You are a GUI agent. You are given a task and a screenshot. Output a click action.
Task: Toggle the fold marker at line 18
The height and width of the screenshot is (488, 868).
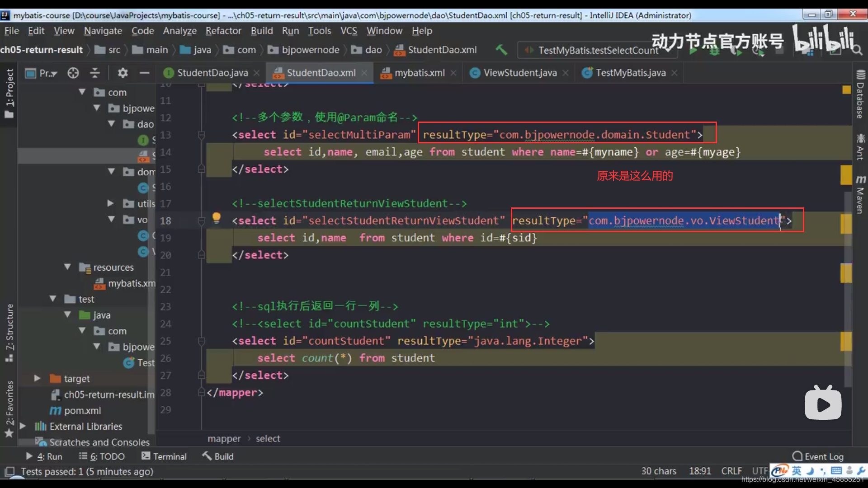coord(202,221)
